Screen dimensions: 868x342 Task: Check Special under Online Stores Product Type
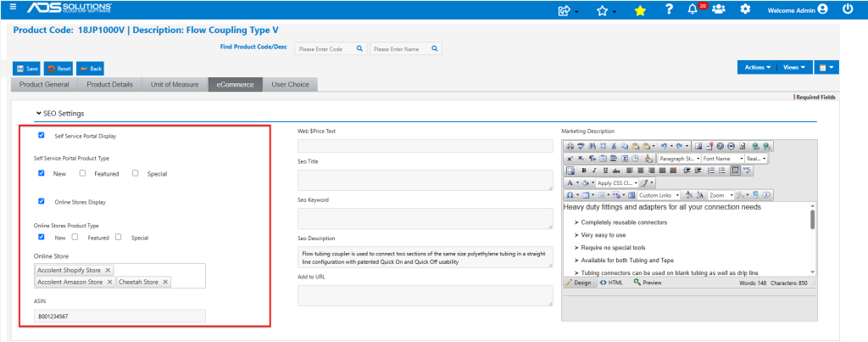118,237
